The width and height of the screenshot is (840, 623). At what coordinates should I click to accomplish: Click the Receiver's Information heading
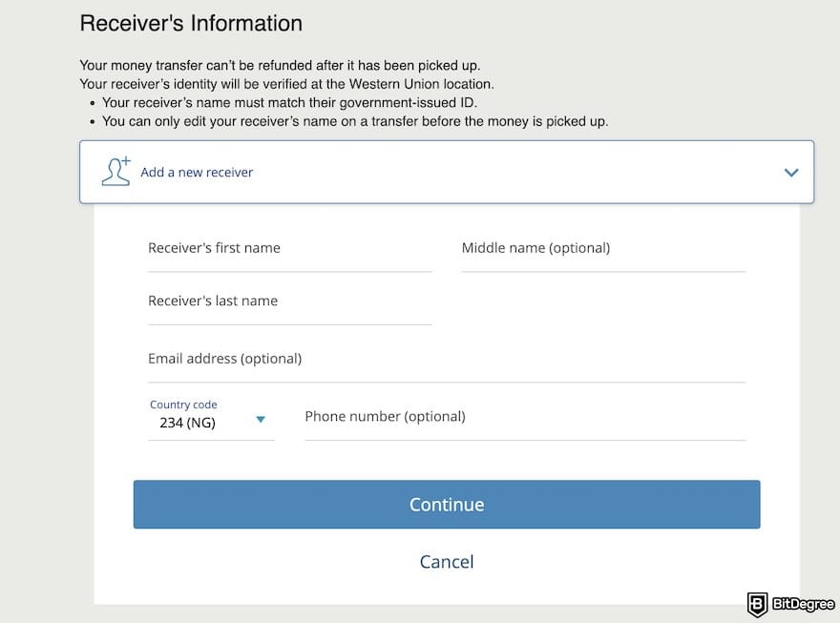coord(191,22)
